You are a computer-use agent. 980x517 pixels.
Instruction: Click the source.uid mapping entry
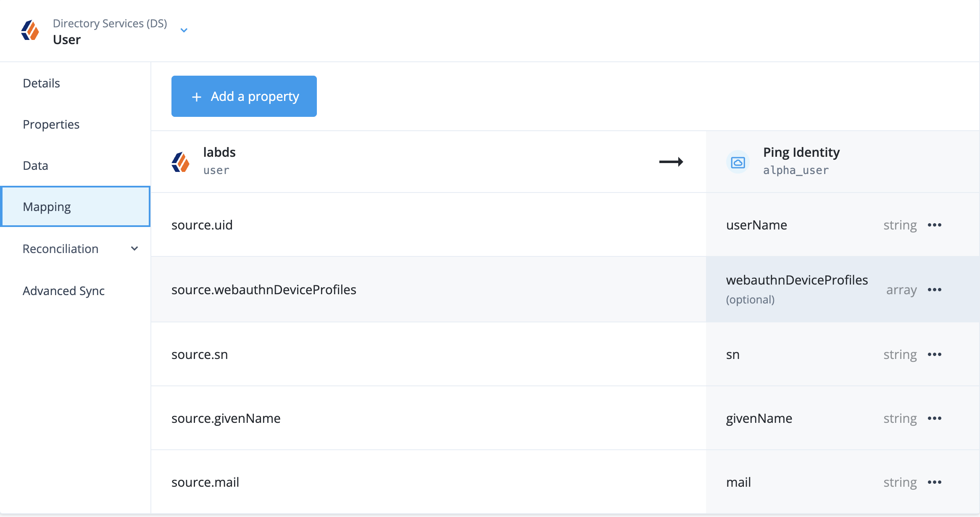(x=202, y=225)
